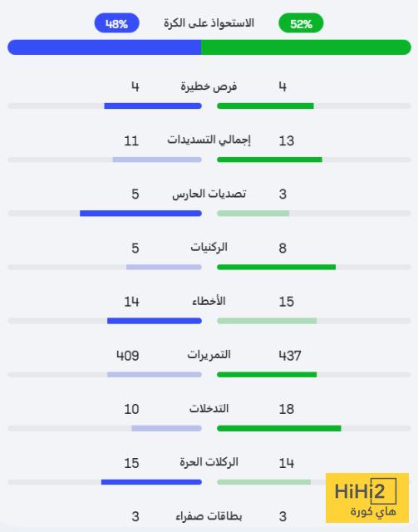Select the إجمالي التسديدات label
The width and height of the screenshot is (418, 532).
point(209,140)
